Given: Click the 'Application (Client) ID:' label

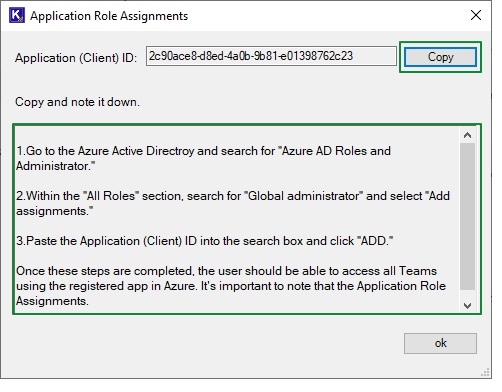Looking at the screenshot, I should (76, 58).
